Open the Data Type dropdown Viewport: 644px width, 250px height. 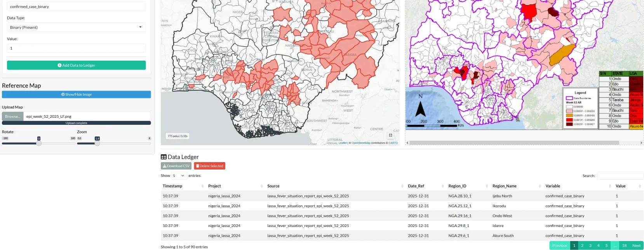click(77, 27)
